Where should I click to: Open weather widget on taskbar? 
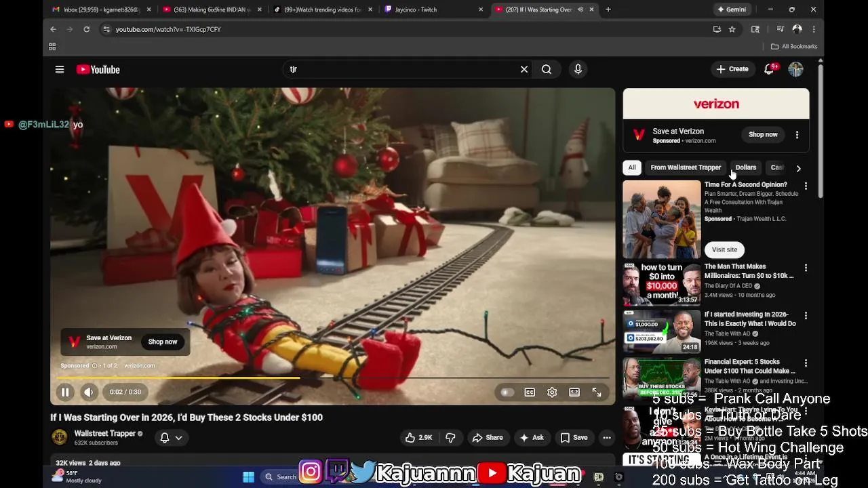click(76, 476)
